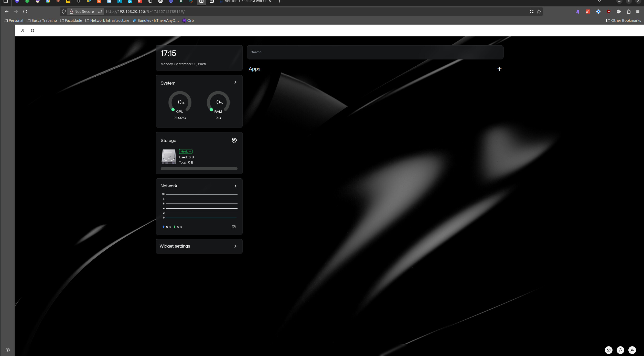The height and width of the screenshot is (356, 644).
Task: Click the Search input field
Action: (375, 52)
